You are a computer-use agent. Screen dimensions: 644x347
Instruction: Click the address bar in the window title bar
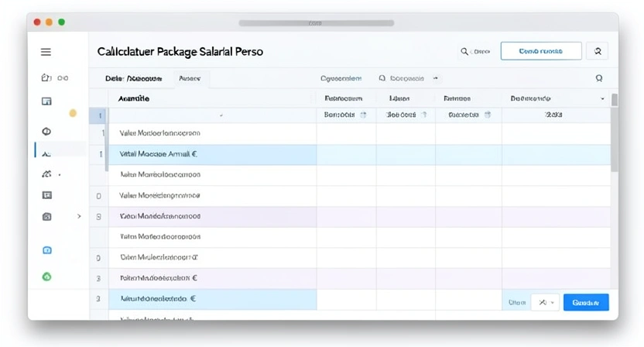coord(317,23)
